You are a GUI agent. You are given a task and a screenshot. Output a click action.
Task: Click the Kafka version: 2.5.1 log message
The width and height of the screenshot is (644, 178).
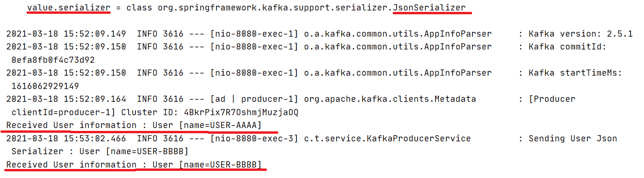580,34
